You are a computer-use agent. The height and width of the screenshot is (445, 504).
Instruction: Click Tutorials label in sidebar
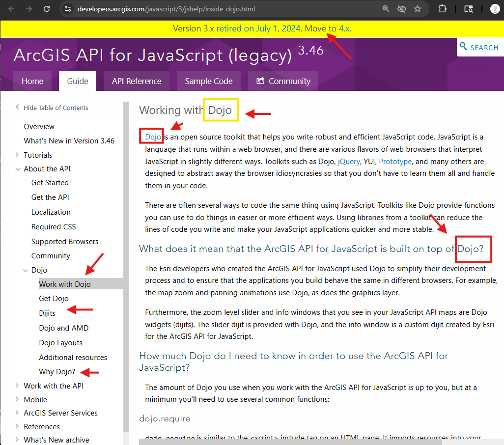[38, 155]
